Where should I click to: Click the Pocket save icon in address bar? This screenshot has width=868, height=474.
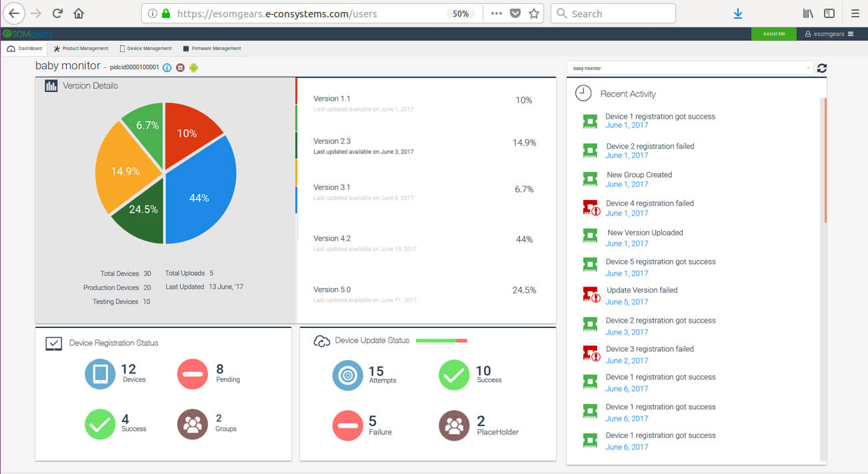[515, 13]
